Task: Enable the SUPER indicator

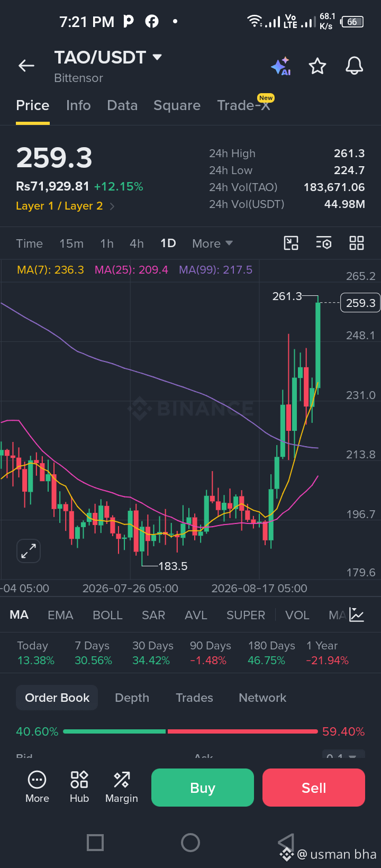Action: click(246, 615)
